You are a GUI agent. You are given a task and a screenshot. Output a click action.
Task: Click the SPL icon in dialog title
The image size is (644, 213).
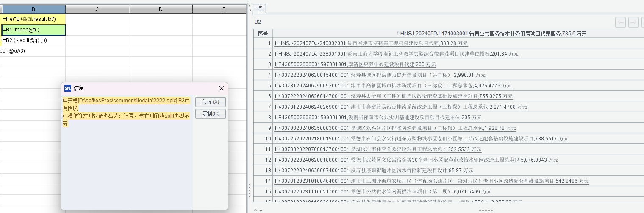[x=68, y=88]
